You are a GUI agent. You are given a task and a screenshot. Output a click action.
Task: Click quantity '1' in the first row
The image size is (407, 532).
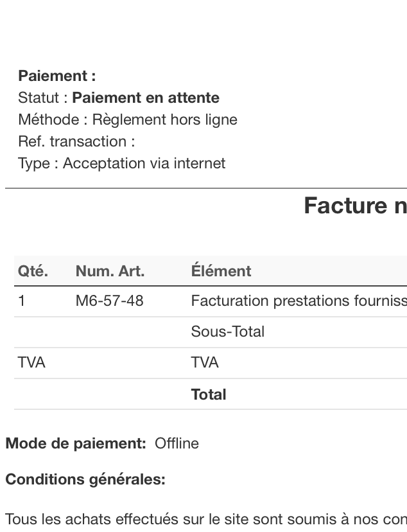[21, 301]
